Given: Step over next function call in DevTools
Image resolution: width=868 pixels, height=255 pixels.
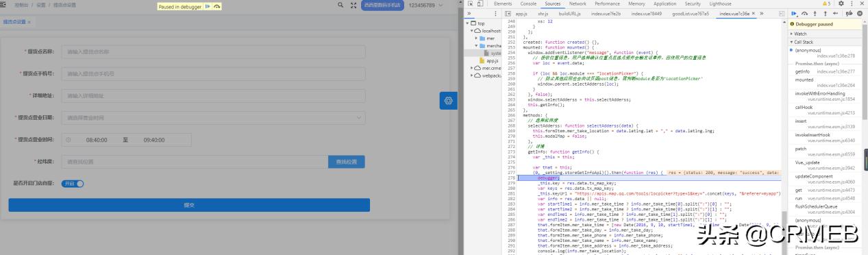Looking at the screenshot, I should point(805,14).
